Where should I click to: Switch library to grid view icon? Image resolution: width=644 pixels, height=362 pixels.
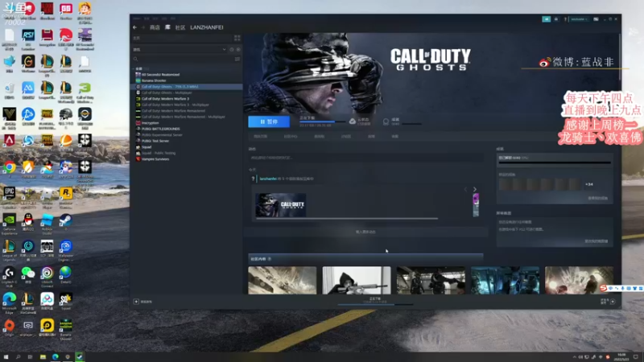pos(237,38)
